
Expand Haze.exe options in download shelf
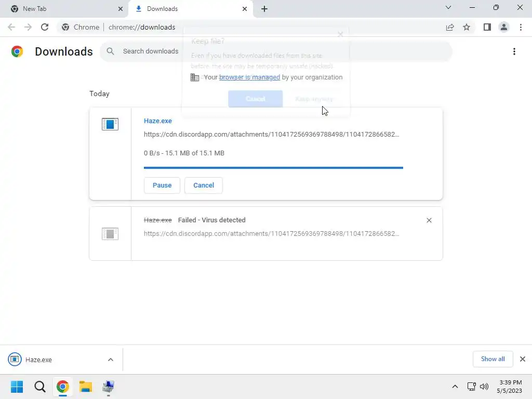click(x=110, y=360)
